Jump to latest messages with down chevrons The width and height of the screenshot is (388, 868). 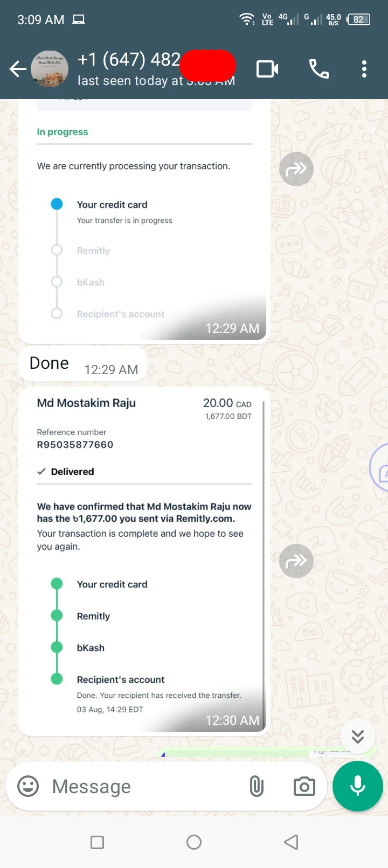coord(358,736)
